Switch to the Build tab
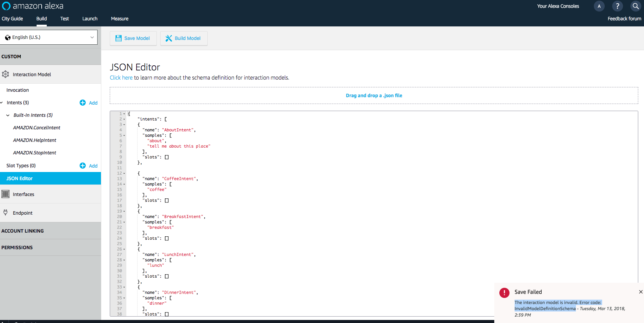This screenshot has width=644, height=323. [x=42, y=19]
